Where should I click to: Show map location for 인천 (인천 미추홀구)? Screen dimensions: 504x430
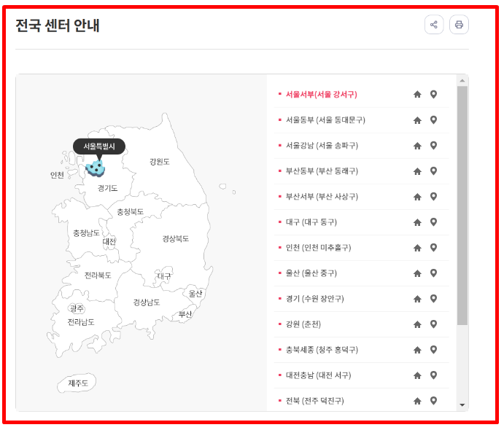tap(433, 248)
